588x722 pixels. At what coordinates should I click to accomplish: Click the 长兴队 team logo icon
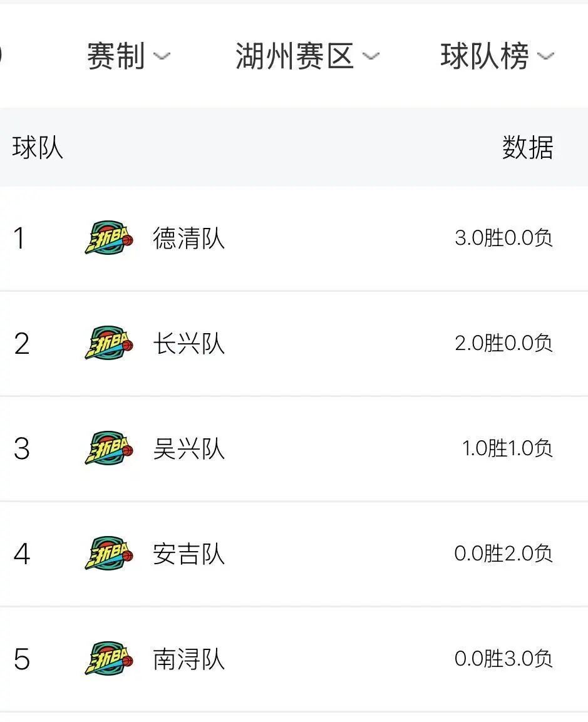[x=109, y=343]
